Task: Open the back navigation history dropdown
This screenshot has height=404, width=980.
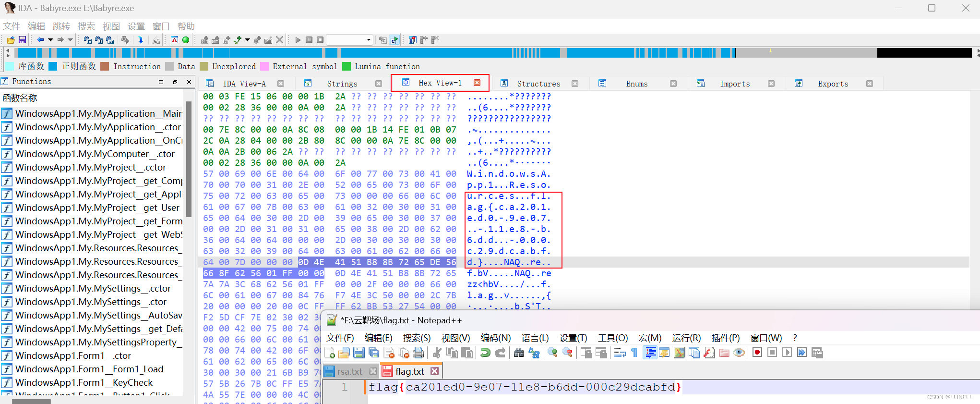Action: click(x=50, y=40)
